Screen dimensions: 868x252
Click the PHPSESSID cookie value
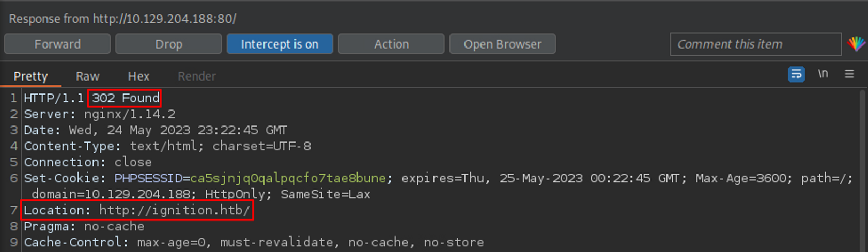tap(288, 178)
